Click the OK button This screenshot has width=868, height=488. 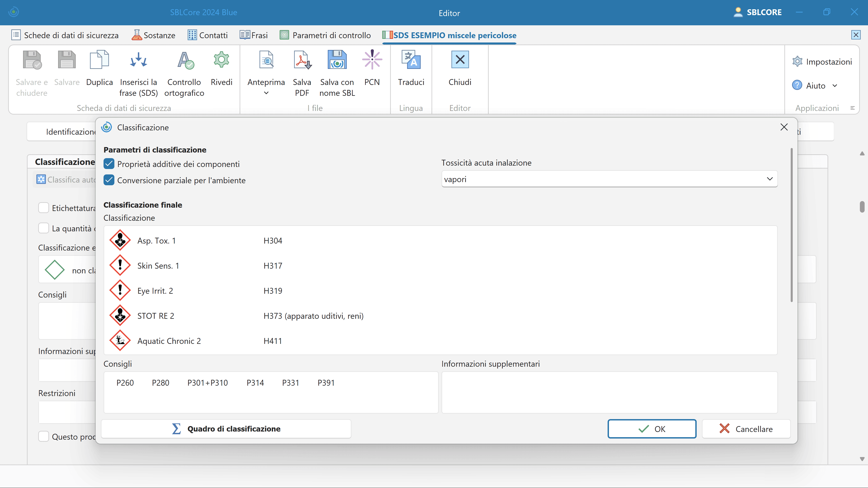pyautogui.click(x=652, y=429)
